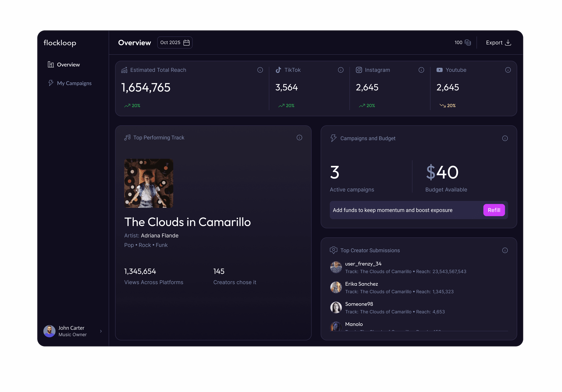Open Campaigns and Budget info icon
This screenshot has width=562, height=392.
tap(505, 138)
